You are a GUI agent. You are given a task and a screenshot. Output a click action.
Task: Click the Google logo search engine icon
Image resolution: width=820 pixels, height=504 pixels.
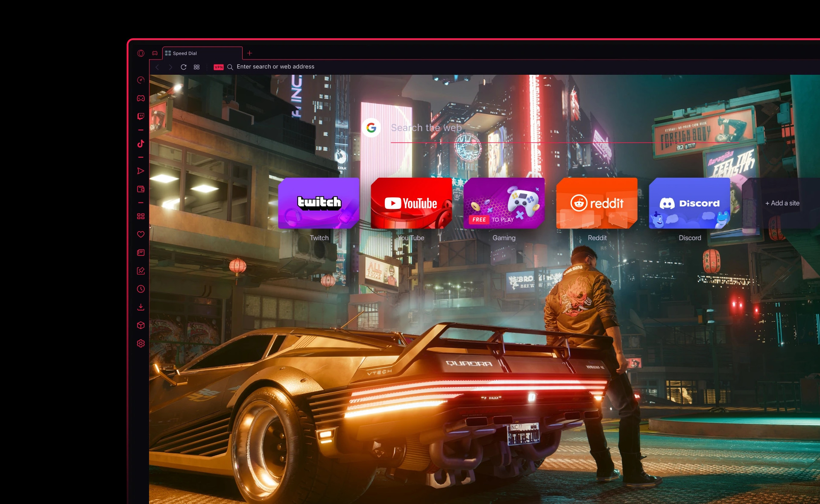(372, 128)
